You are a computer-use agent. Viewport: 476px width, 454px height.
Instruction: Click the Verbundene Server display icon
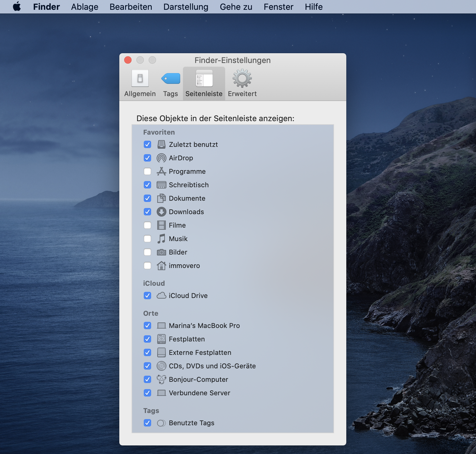(162, 393)
